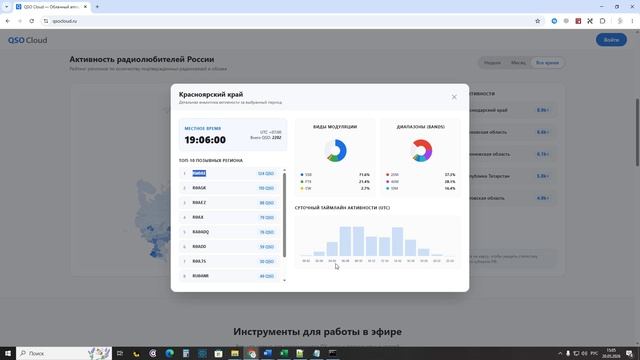Focus the qsocloud.ru address bar
The width and height of the screenshot is (640, 360).
286,21
